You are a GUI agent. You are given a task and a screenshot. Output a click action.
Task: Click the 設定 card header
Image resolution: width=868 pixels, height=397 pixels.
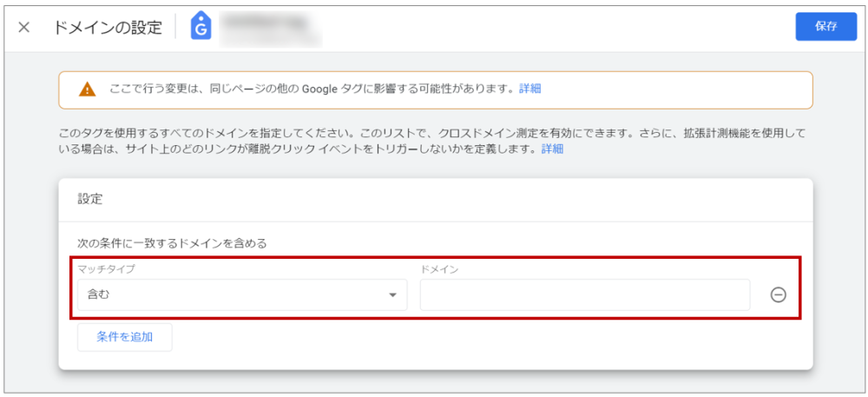90,199
